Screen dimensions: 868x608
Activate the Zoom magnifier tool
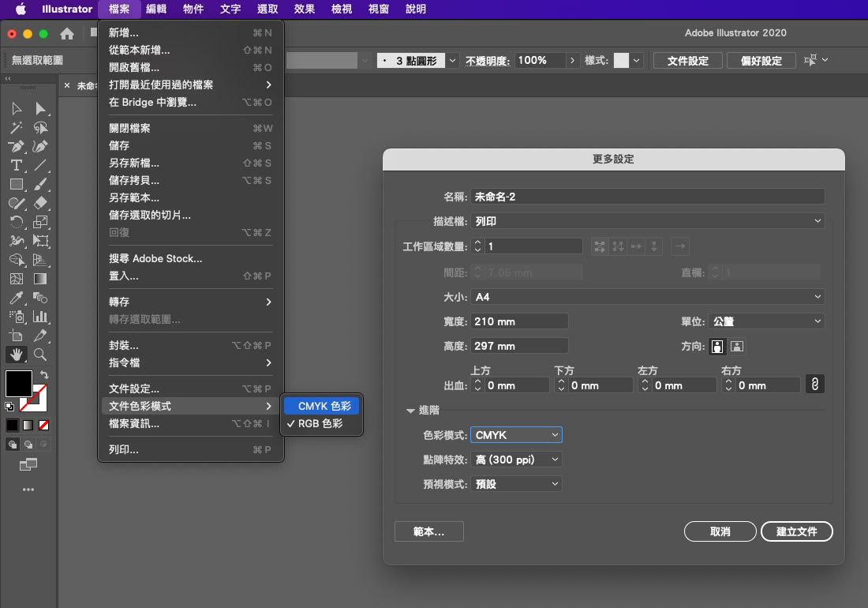pyautogui.click(x=40, y=355)
